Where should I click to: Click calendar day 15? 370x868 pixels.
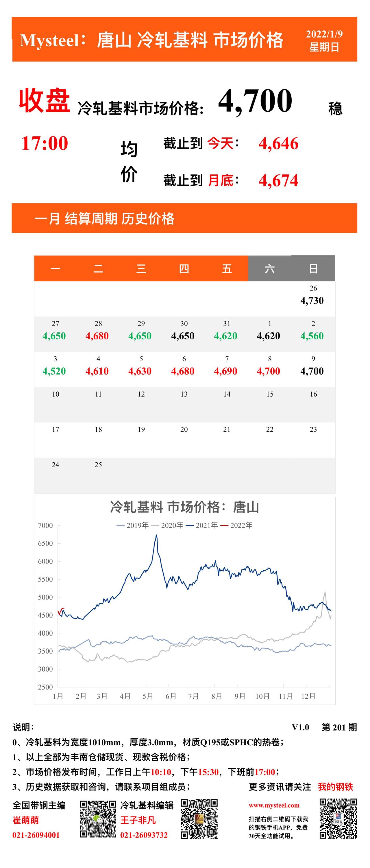(x=270, y=394)
